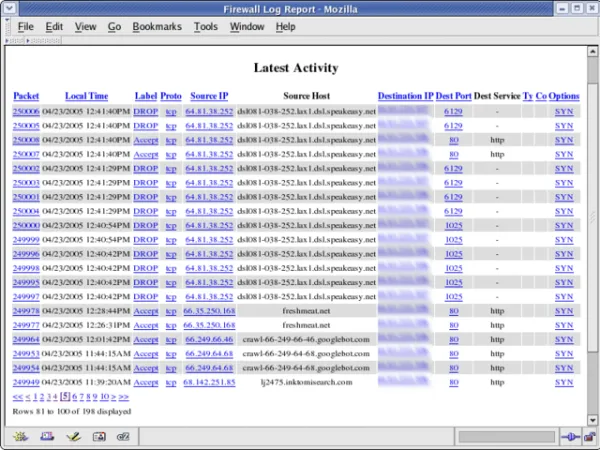Open the File menu
The width and height of the screenshot is (600, 450).
pos(26,27)
